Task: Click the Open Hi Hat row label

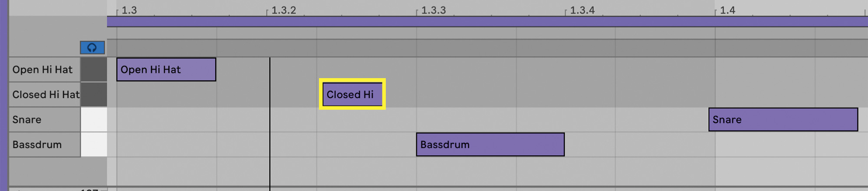Action: pos(44,69)
